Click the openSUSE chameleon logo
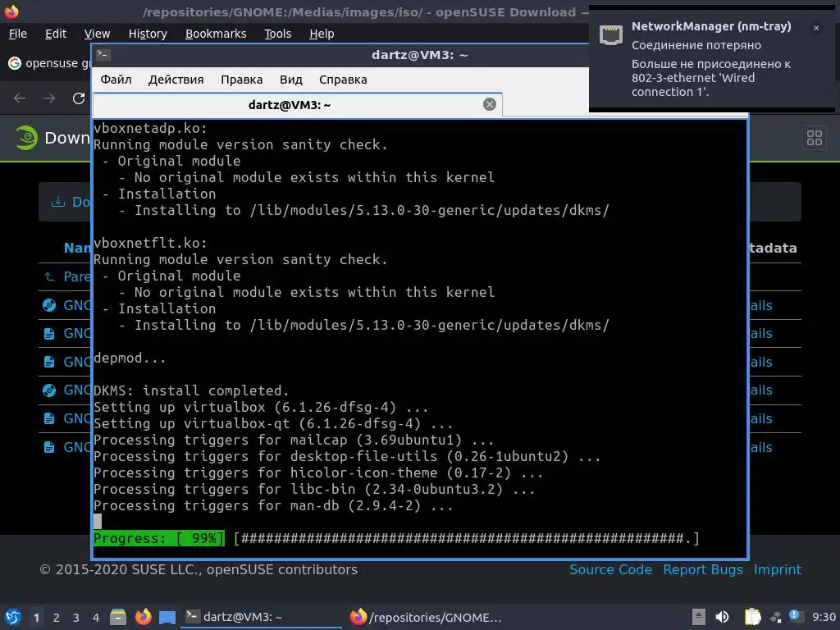This screenshot has height=630, width=840. coord(26,138)
